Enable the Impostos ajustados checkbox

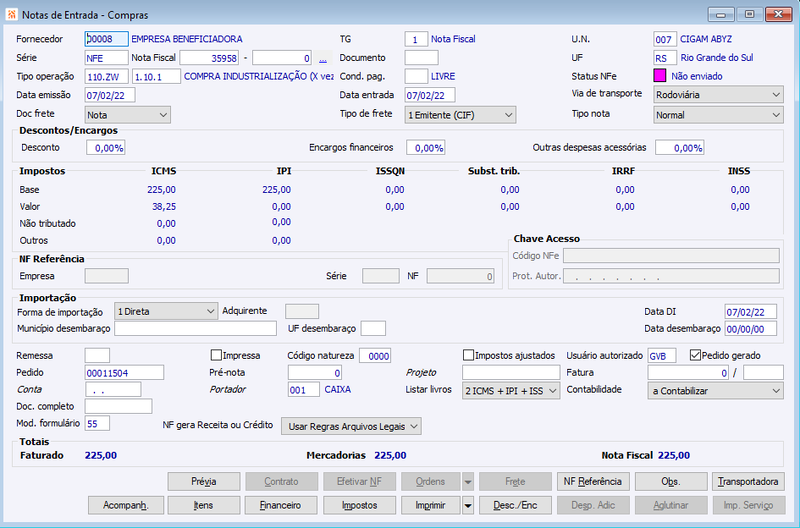[x=468, y=355]
